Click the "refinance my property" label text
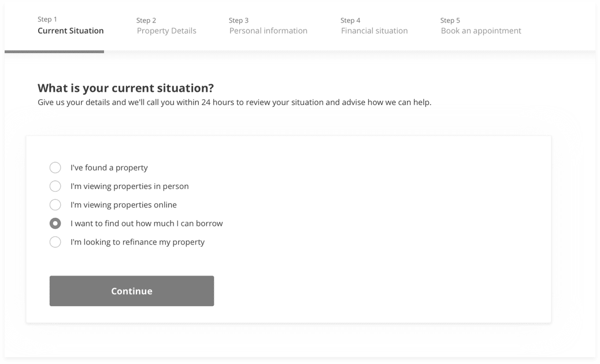This screenshot has height=364, width=600. coord(138,242)
